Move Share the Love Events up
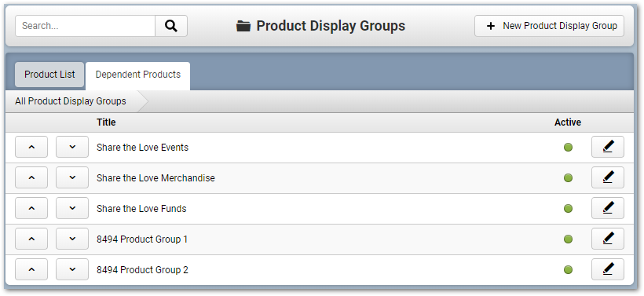The height and width of the screenshot is (296, 644). pos(31,147)
